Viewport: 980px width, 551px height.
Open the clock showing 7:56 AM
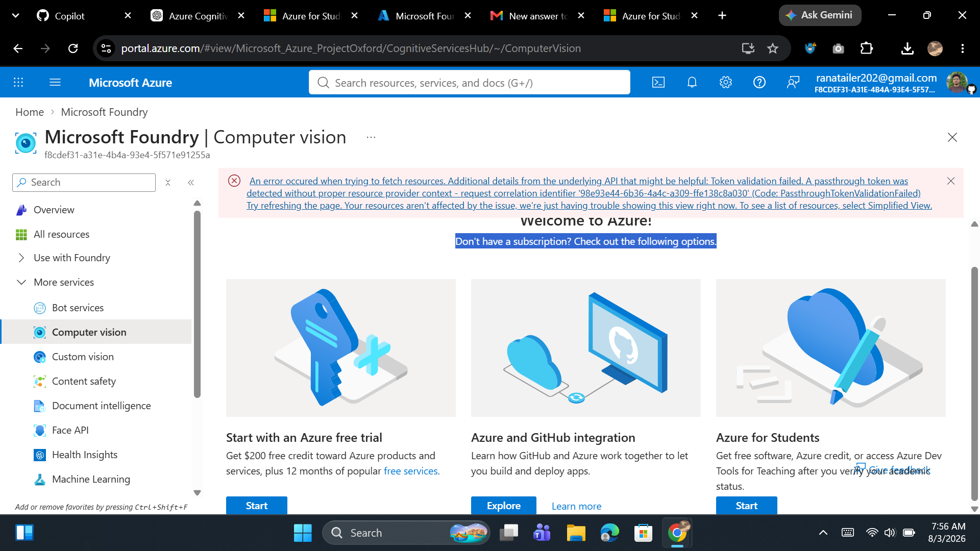(948, 533)
